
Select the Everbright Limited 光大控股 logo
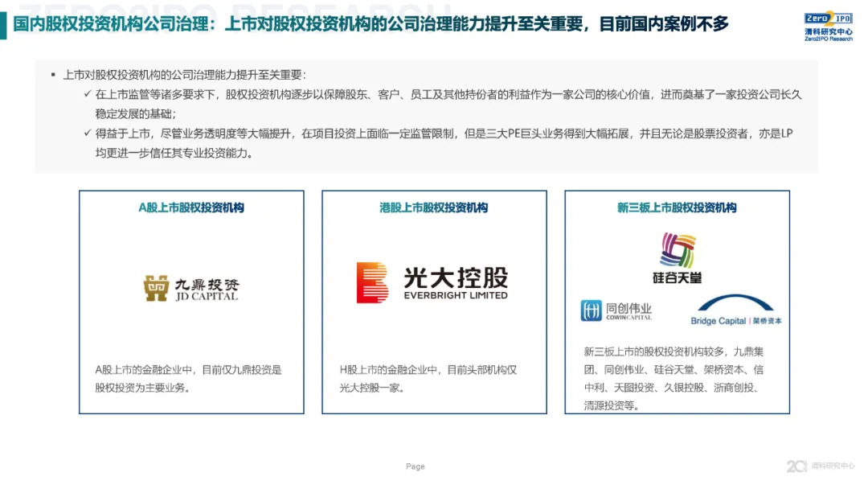[x=432, y=282]
